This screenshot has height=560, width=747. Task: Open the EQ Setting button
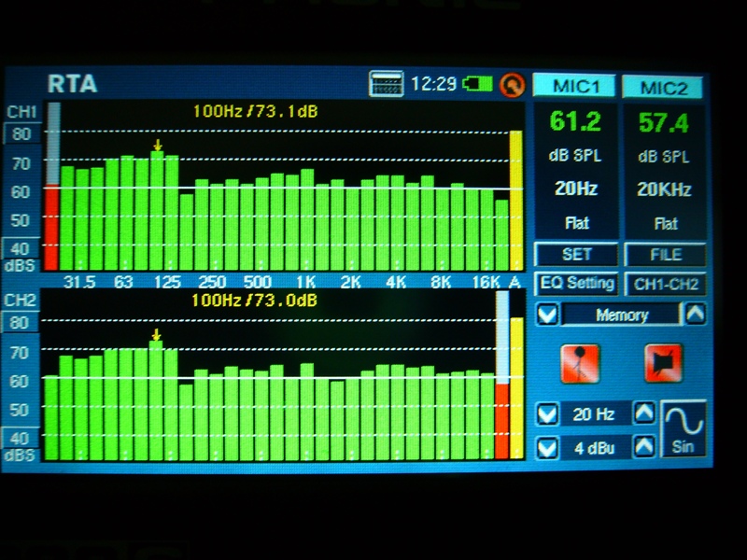577,283
